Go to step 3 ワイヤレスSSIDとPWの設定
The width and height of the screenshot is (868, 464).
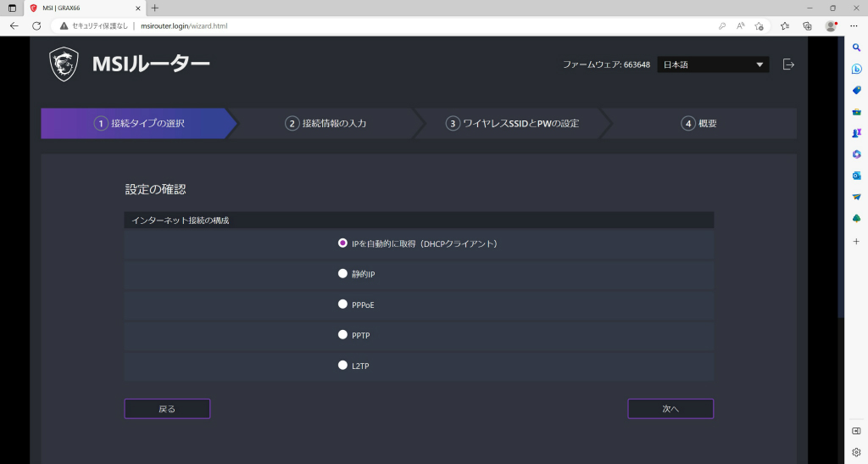[x=513, y=124]
